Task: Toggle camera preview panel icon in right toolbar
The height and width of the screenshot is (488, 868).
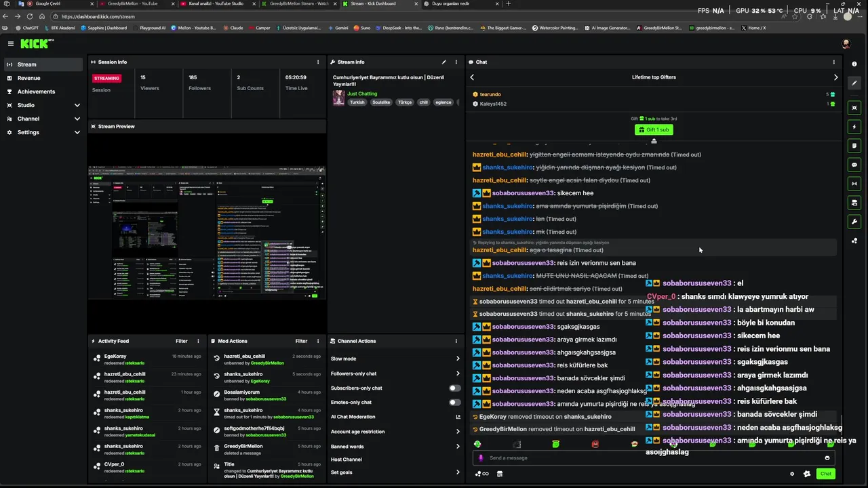Action: [854, 202]
